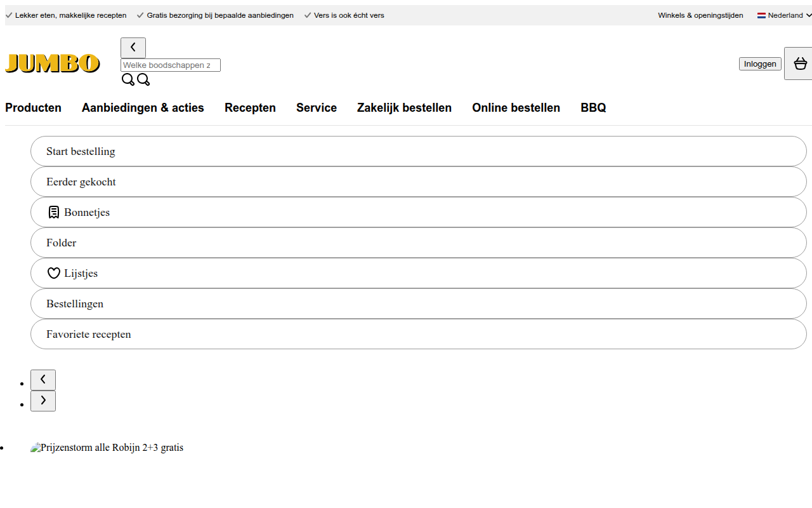Click the first magnifier search icon
Viewport: 812px width, 508px height.
click(128, 79)
